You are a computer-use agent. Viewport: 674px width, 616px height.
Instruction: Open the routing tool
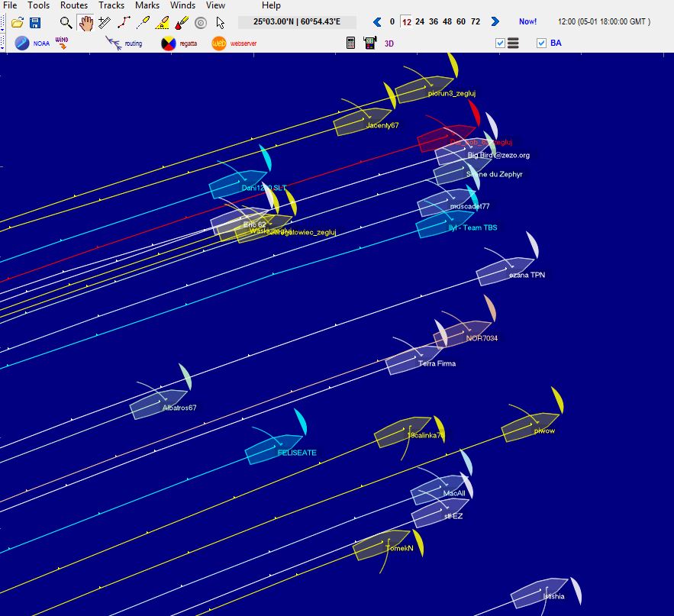(x=123, y=44)
